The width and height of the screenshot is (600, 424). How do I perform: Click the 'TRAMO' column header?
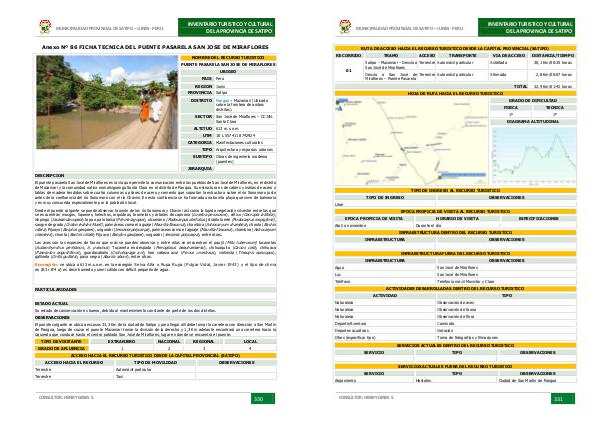[x=391, y=55]
